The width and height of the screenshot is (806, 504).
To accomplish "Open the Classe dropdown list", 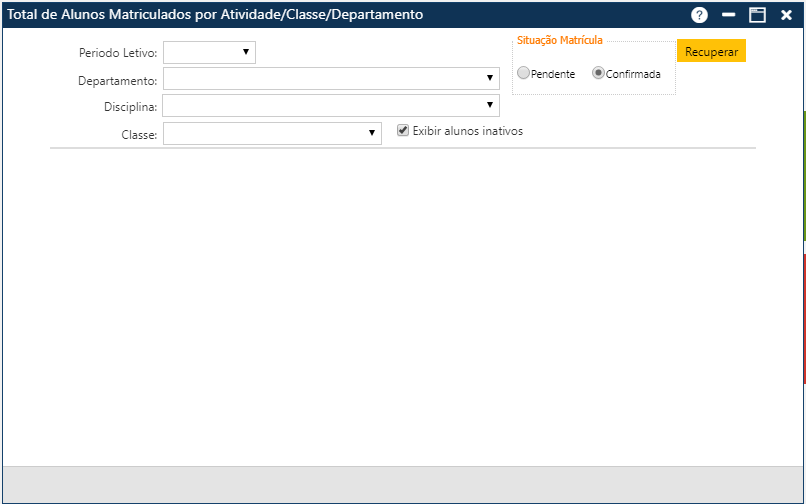I will coord(371,132).
